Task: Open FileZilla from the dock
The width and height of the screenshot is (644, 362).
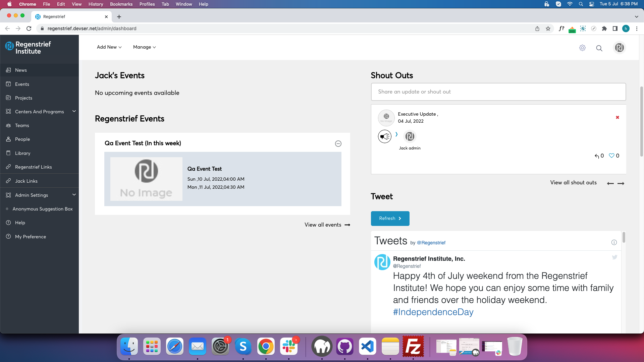Action: [x=413, y=347]
